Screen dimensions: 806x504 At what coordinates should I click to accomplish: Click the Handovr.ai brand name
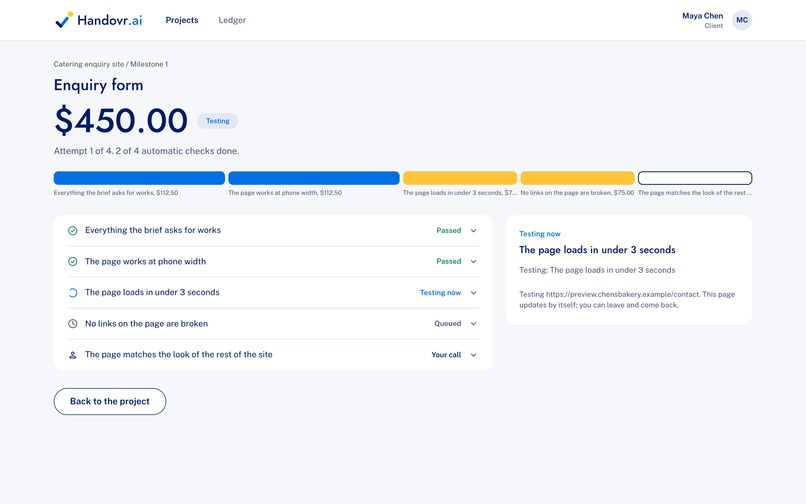pos(109,20)
